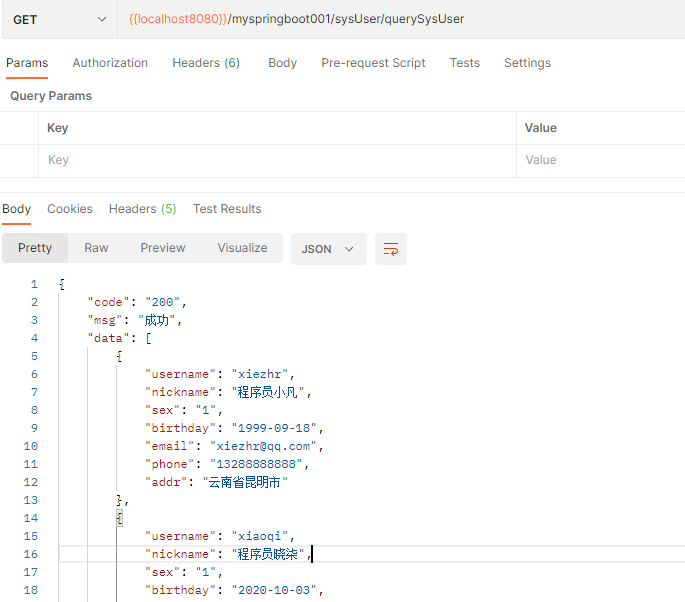The height and width of the screenshot is (602, 685).
Task: Open the JSON format dropdown
Action: (x=328, y=249)
